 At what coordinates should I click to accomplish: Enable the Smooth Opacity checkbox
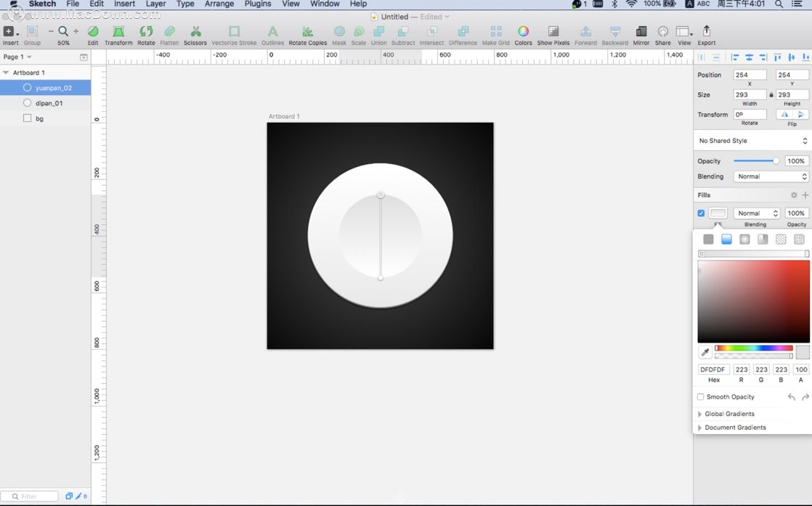701,397
